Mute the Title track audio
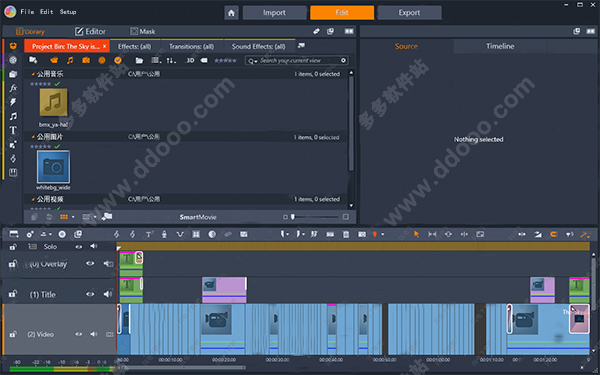 tap(108, 294)
